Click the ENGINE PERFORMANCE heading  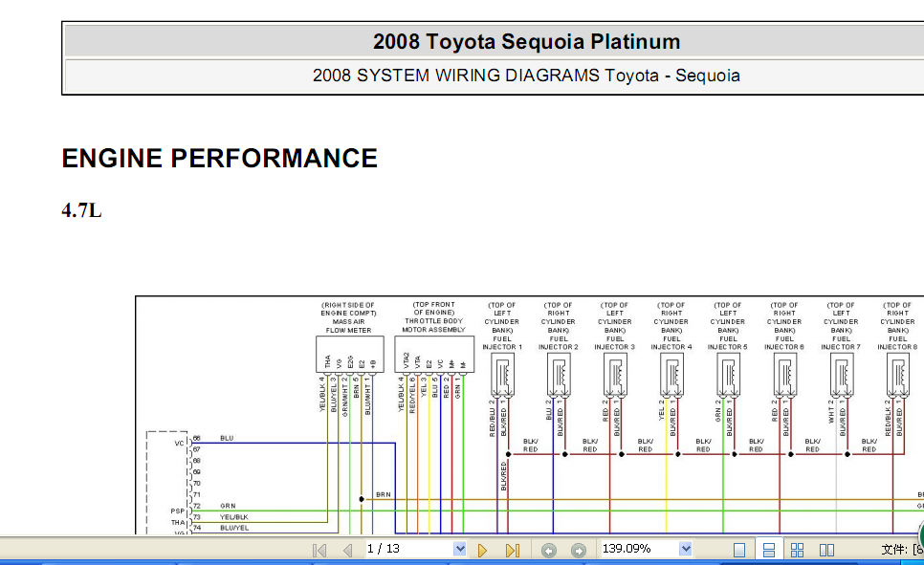coord(219,158)
